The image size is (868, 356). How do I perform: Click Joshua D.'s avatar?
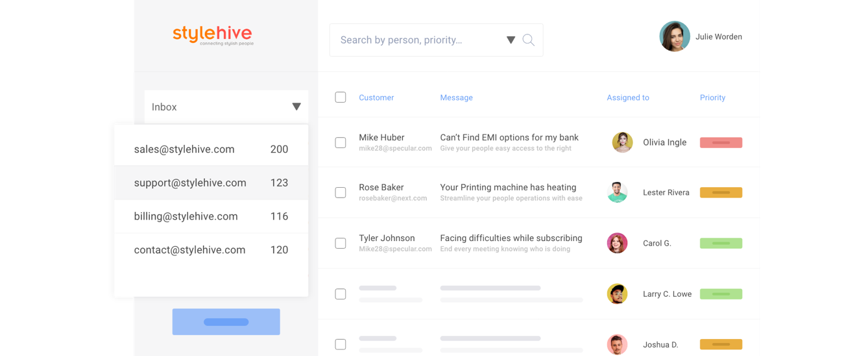pos(617,344)
